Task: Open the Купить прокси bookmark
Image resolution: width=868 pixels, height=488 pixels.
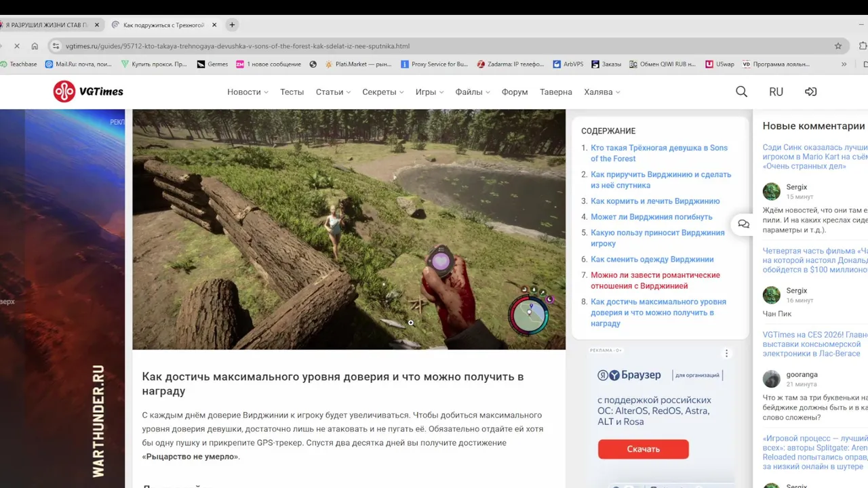Action: tap(153, 64)
